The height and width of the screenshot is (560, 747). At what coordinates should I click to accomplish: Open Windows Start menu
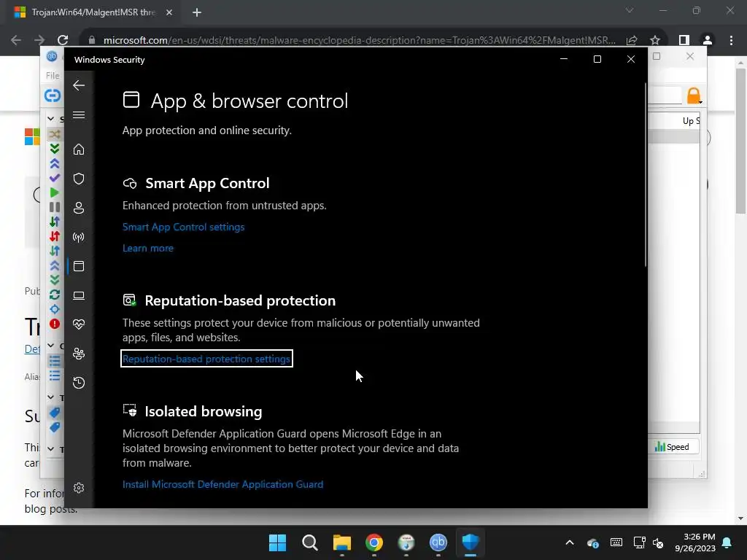[x=277, y=542]
